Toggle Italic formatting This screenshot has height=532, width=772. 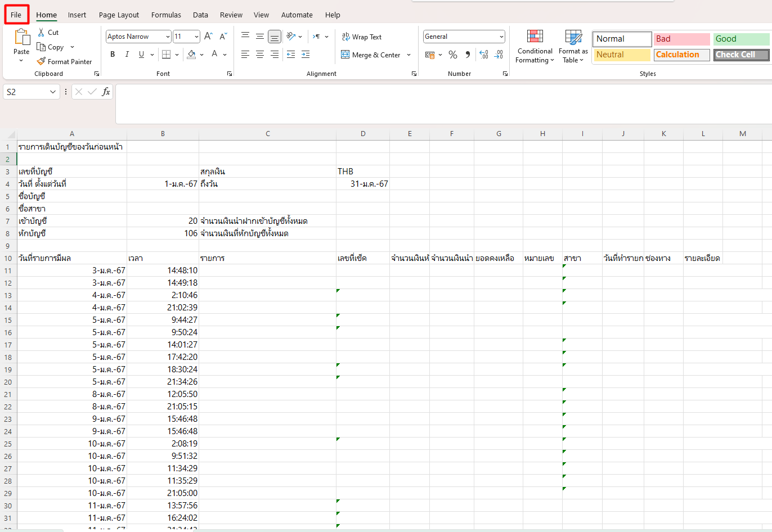(x=127, y=55)
